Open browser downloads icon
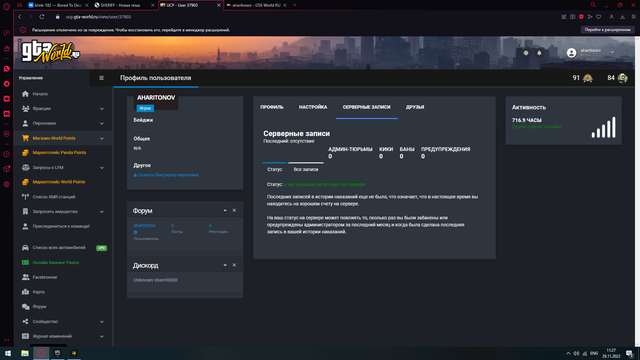Viewport: 640px width, 360px height. tap(622, 17)
